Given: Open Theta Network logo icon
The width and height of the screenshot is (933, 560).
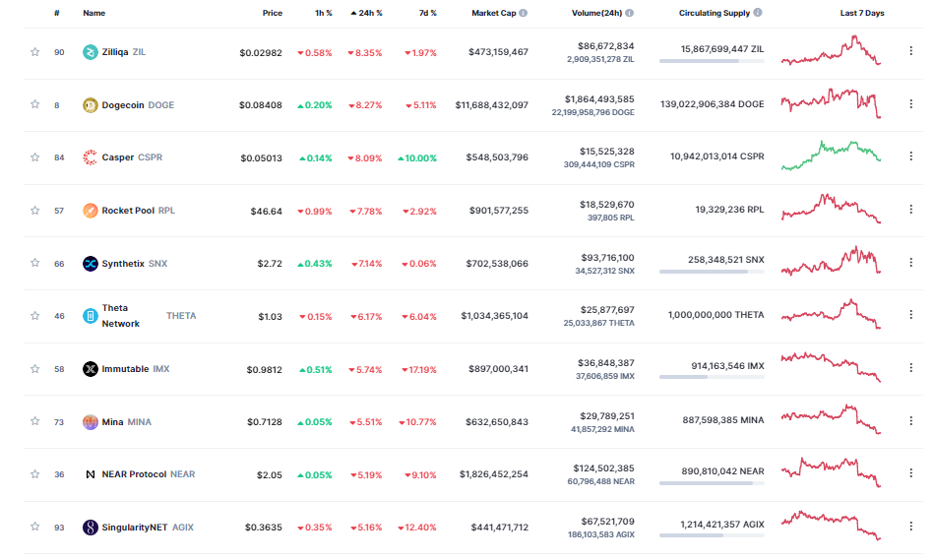Looking at the screenshot, I should pyautogui.click(x=90, y=316).
